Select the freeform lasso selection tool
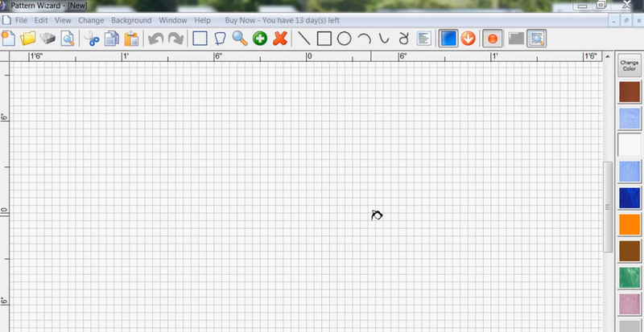Viewport: 644px width, 332px height. (x=220, y=39)
